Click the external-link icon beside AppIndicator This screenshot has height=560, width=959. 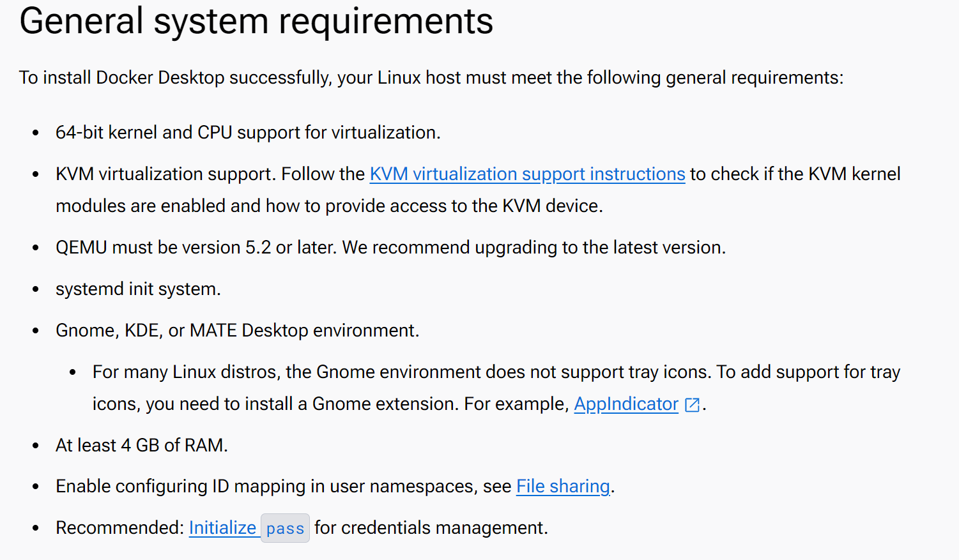pyautogui.click(x=692, y=405)
